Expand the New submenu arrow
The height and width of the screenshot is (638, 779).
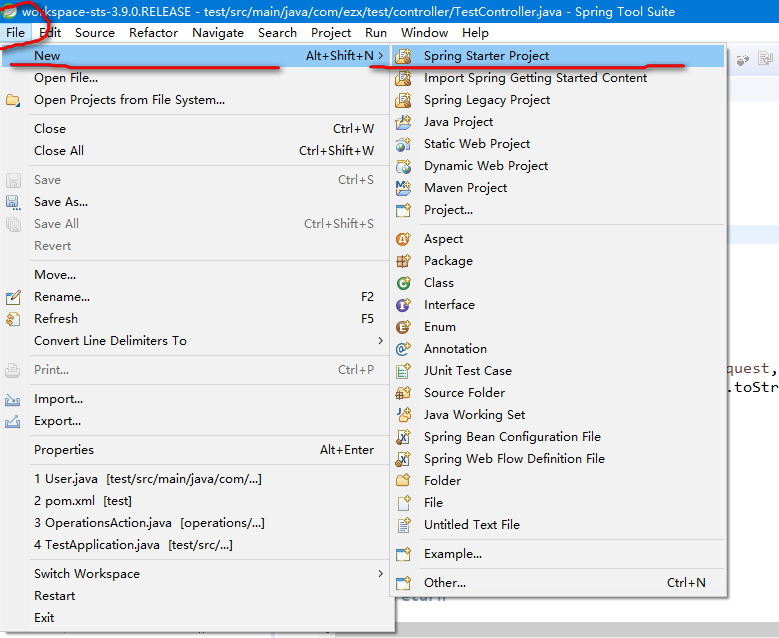point(381,56)
